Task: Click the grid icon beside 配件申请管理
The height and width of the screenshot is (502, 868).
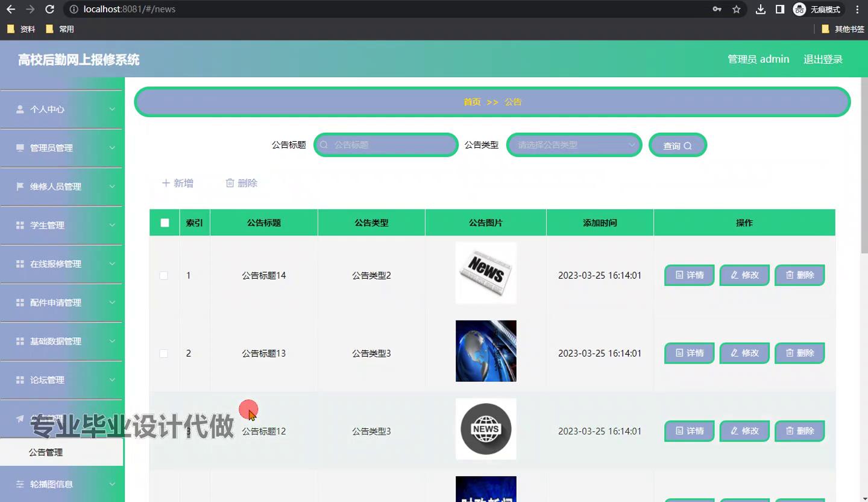Action: coord(20,302)
